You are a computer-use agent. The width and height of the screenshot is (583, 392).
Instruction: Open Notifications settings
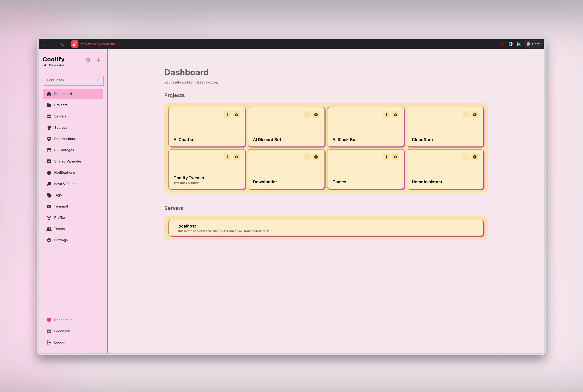click(x=64, y=173)
